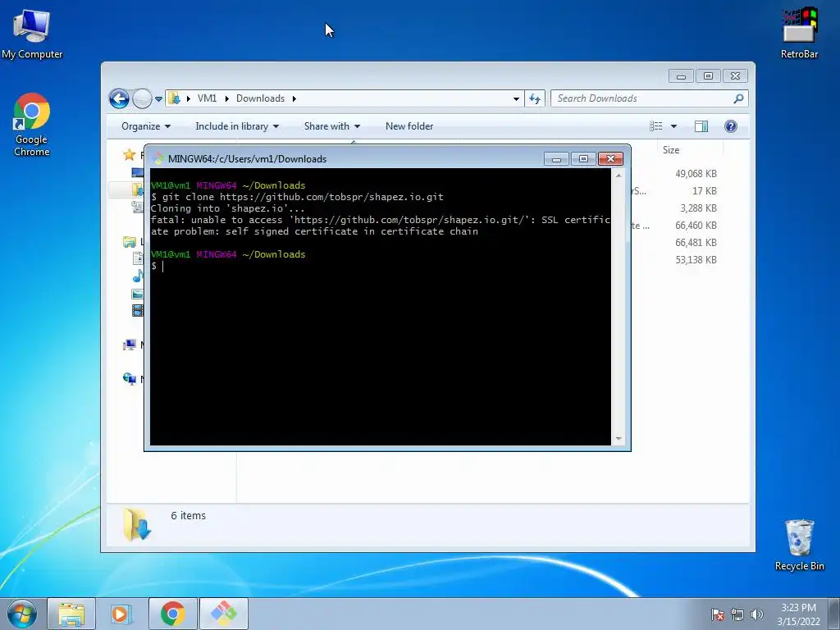Click the Favorites star in the navigation pane

(129, 155)
